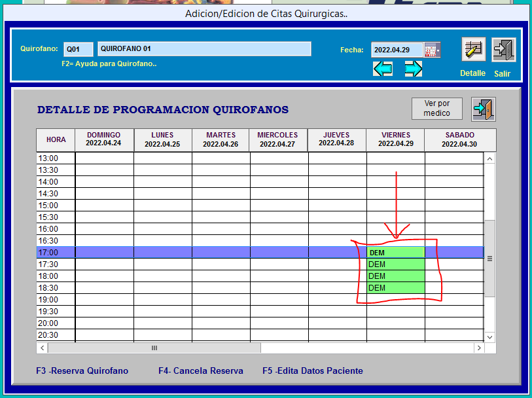Edit the Fecha date field 2022.04.29
Image resolution: width=532 pixels, height=398 pixels.
tap(397, 50)
